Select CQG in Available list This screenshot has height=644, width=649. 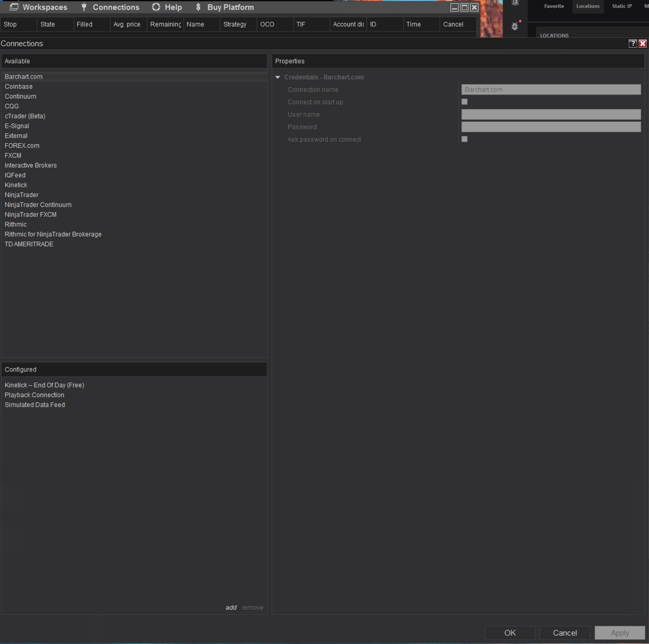(134, 106)
